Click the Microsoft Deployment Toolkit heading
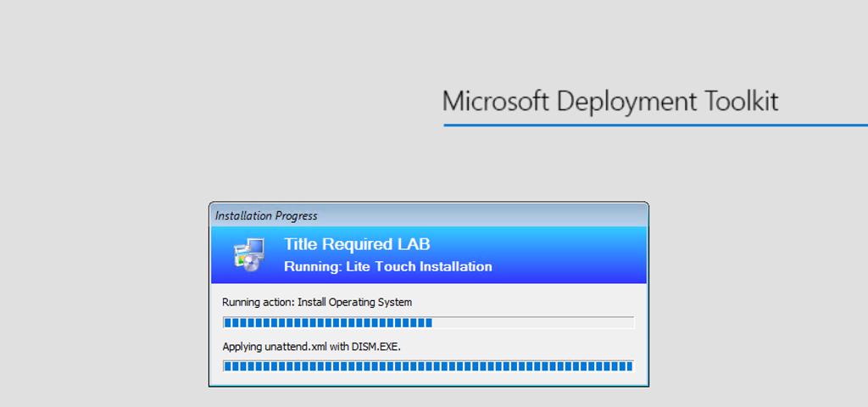Viewport: 868px width, 407px height. (x=610, y=102)
